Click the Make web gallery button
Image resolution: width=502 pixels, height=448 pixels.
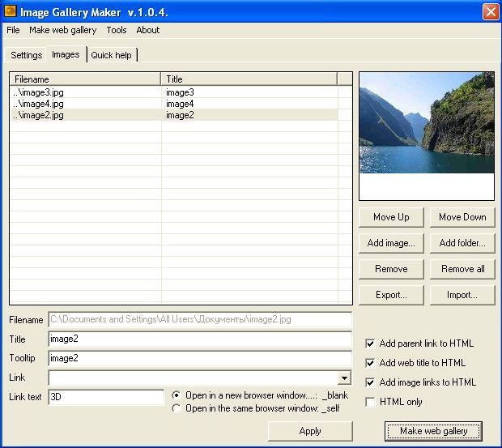tap(433, 431)
